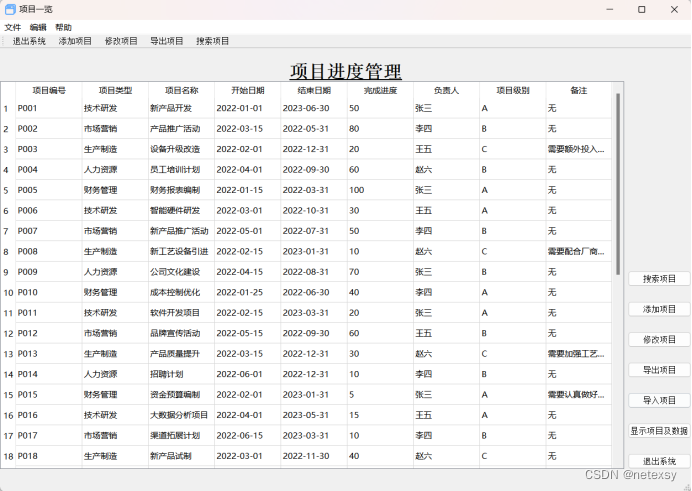The width and height of the screenshot is (692, 491).
Task: Click the 产品质量提升 cell
Action: (181, 354)
